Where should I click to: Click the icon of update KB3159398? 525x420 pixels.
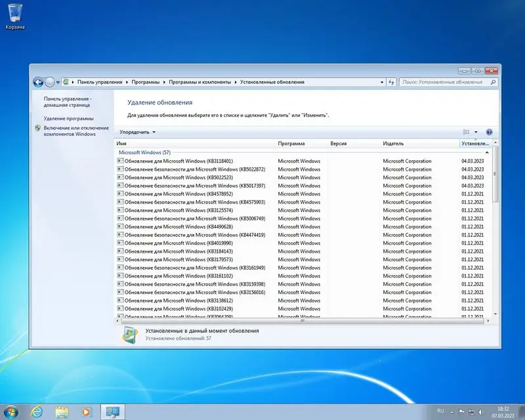pyautogui.click(x=120, y=284)
